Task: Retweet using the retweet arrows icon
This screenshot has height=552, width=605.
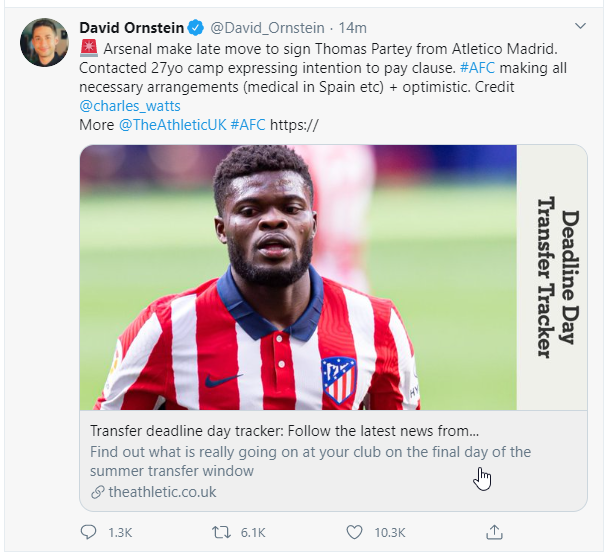Action: pos(221,532)
